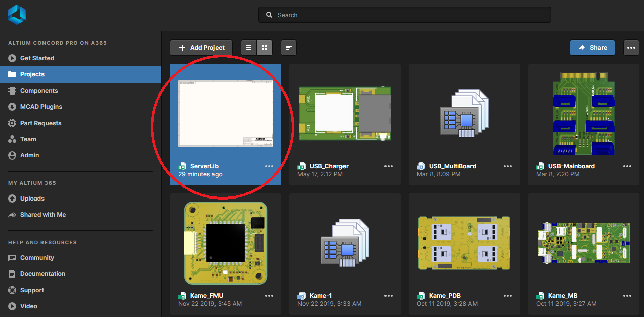Open the Kame_FMU card options menu
This screenshot has width=644, height=317.
(x=269, y=296)
